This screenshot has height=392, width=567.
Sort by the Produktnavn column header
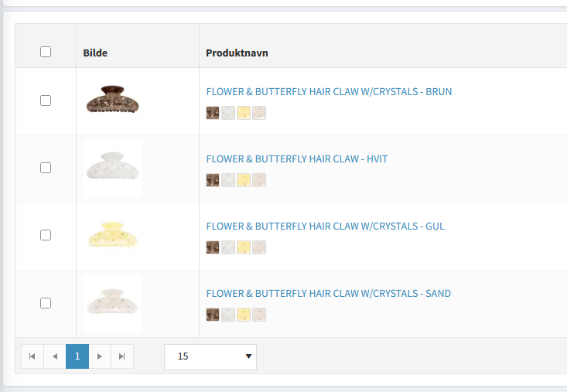(237, 53)
